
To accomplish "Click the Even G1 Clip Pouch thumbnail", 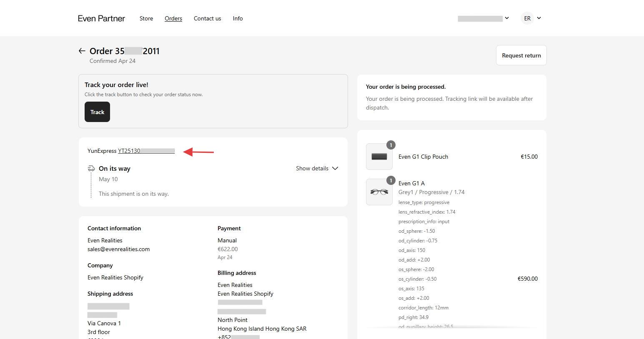I will (379, 157).
